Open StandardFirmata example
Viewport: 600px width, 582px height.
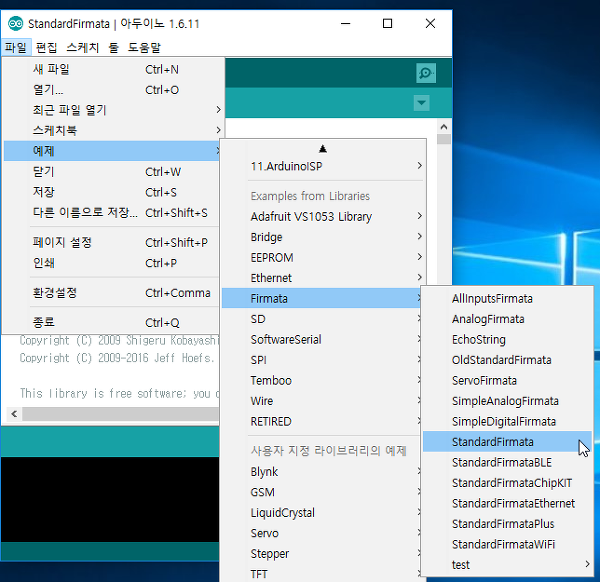[507, 442]
